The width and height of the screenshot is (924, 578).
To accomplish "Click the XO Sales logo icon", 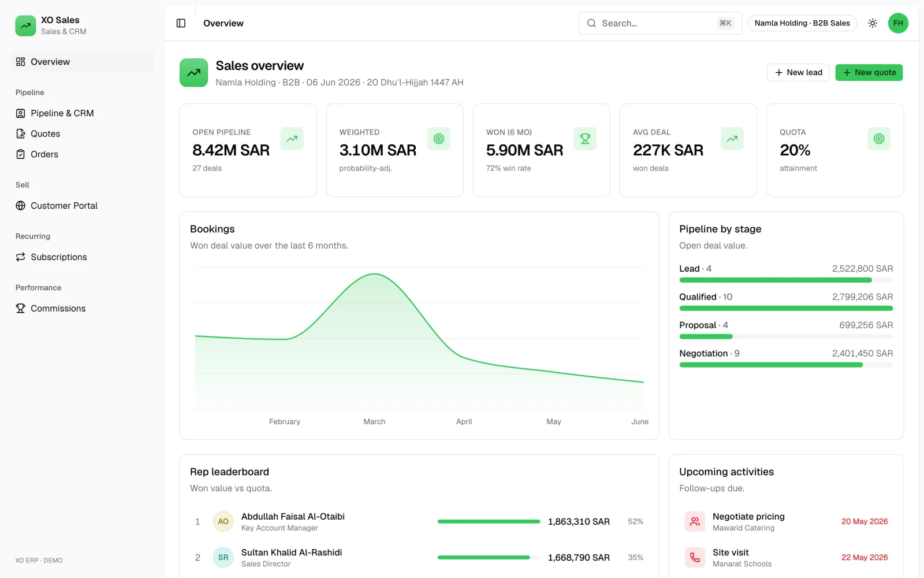I will click(25, 25).
